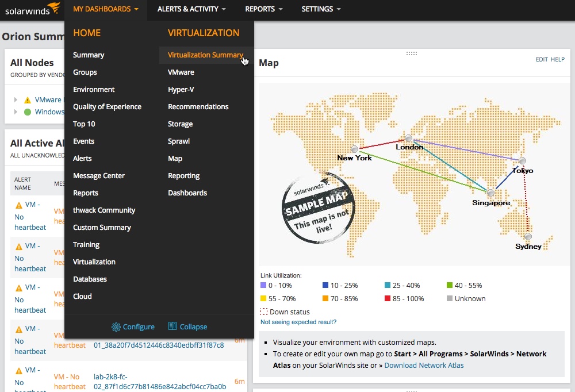Open Reports under Home column

pos(86,193)
